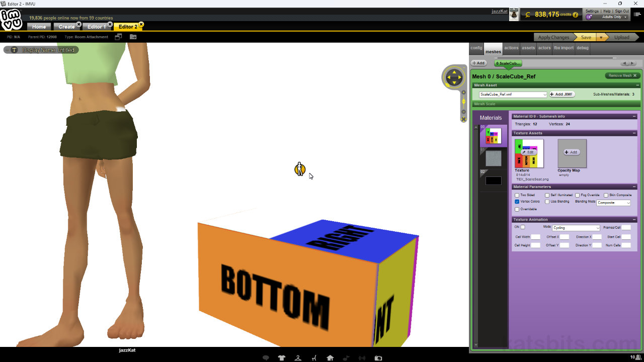Click the camera navigation pad above meshes panel
The image size is (644, 362).
click(x=454, y=77)
